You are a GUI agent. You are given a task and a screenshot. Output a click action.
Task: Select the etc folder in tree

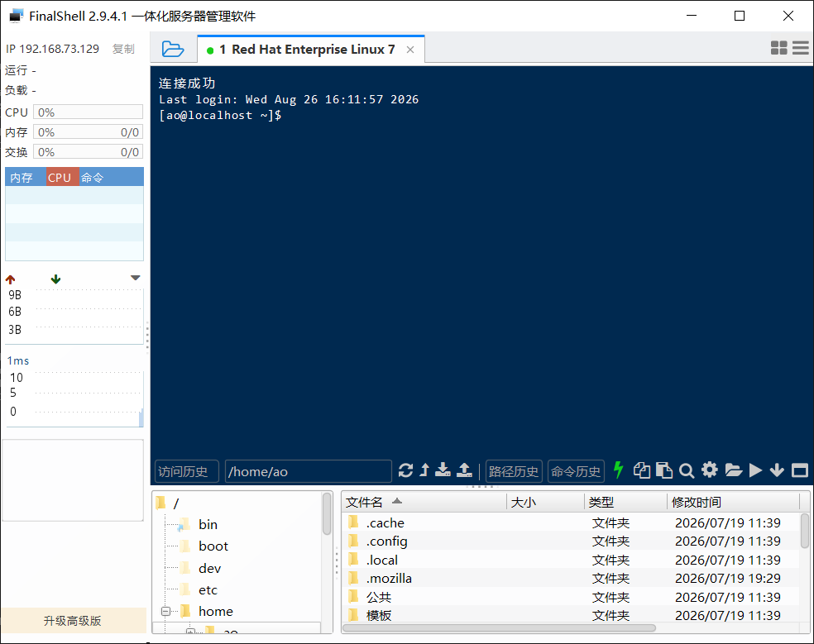click(x=199, y=590)
